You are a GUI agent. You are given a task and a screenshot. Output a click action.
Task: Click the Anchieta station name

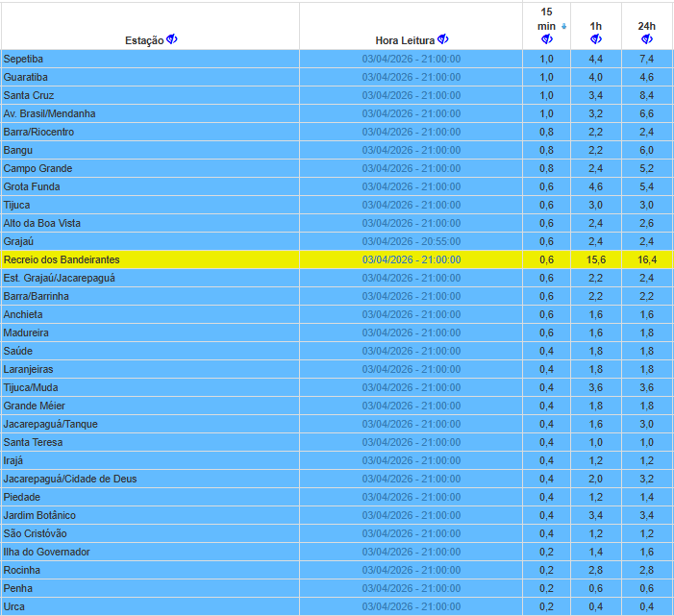click(23, 314)
